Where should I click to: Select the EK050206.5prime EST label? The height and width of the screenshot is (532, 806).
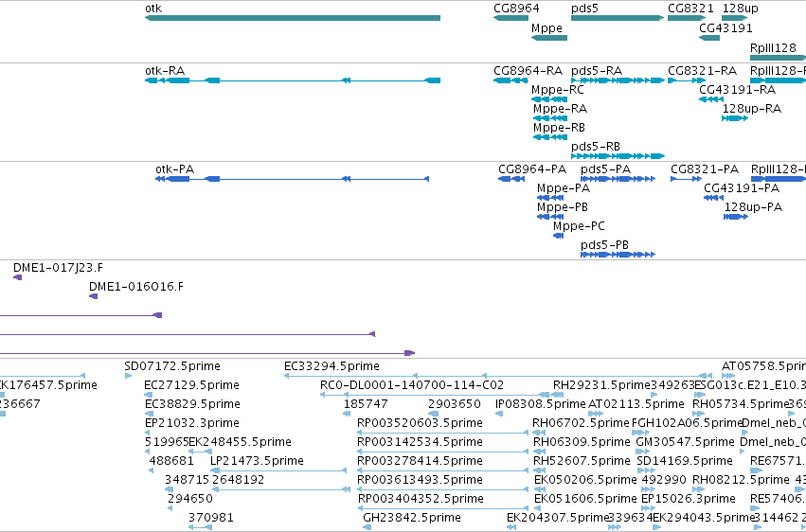pos(585,481)
